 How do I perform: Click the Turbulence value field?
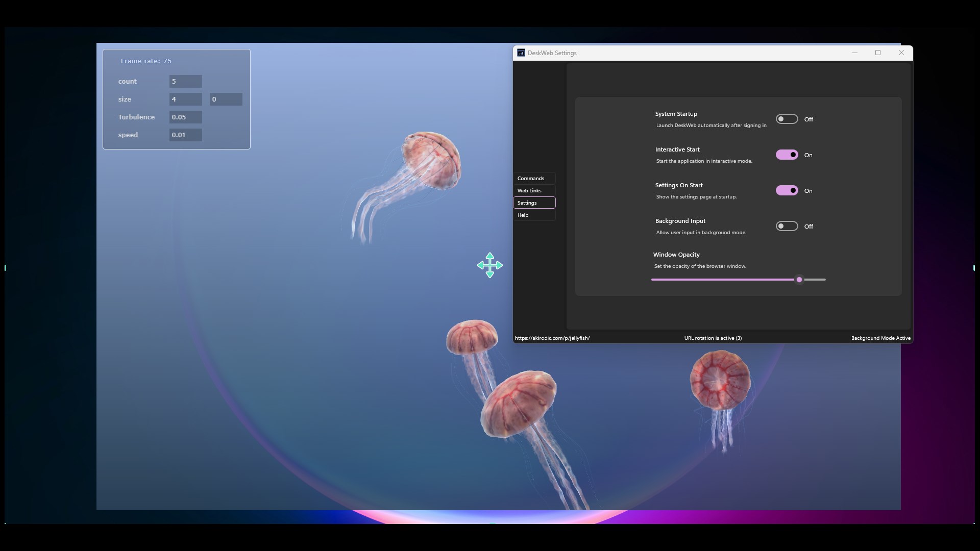(185, 117)
